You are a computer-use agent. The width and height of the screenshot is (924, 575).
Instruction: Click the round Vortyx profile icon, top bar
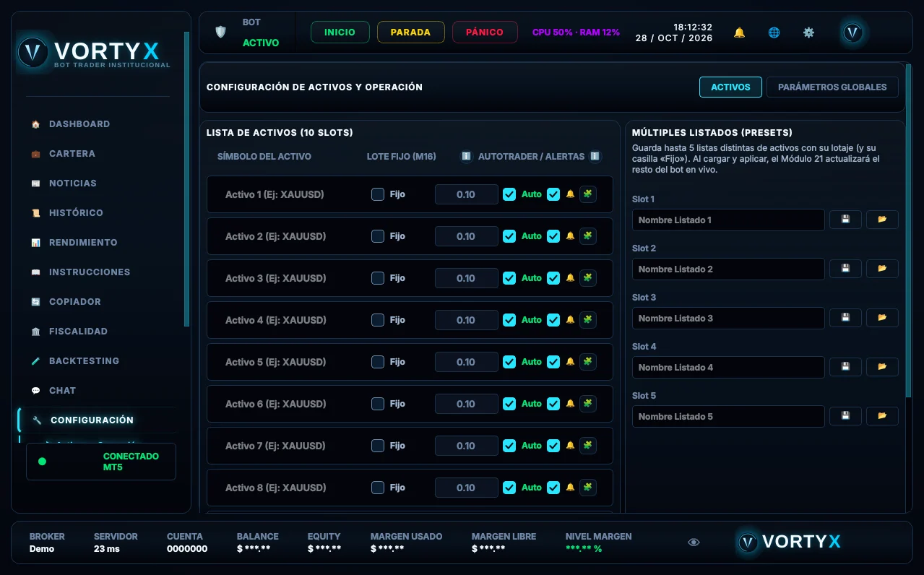click(x=853, y=33)
